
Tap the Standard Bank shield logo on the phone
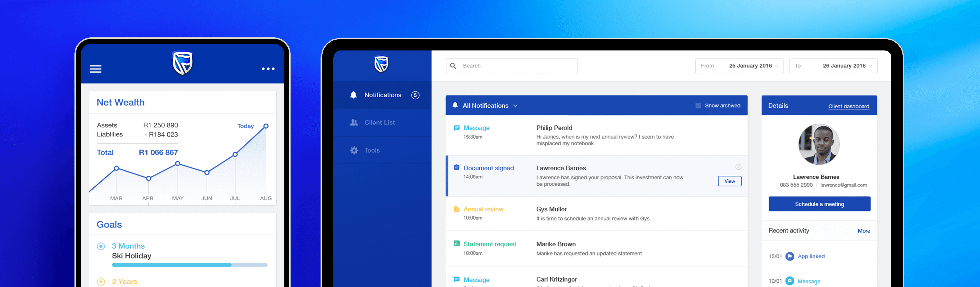183,63
